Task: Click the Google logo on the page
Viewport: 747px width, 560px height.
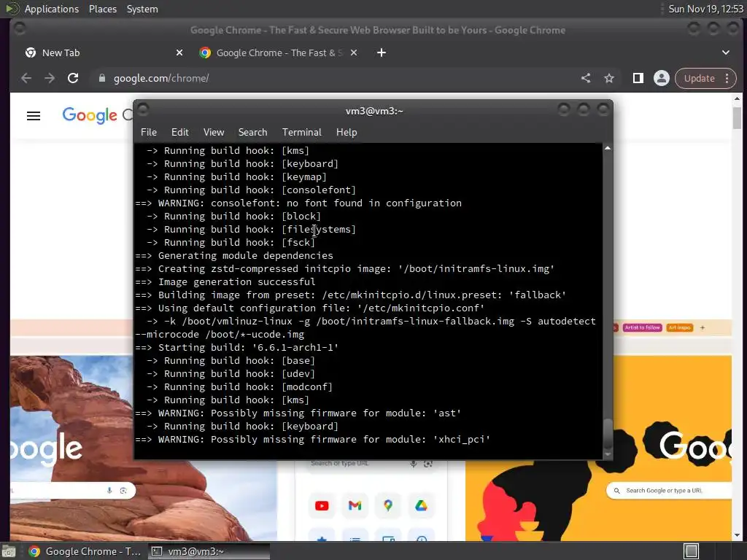Action: (90, 115)
